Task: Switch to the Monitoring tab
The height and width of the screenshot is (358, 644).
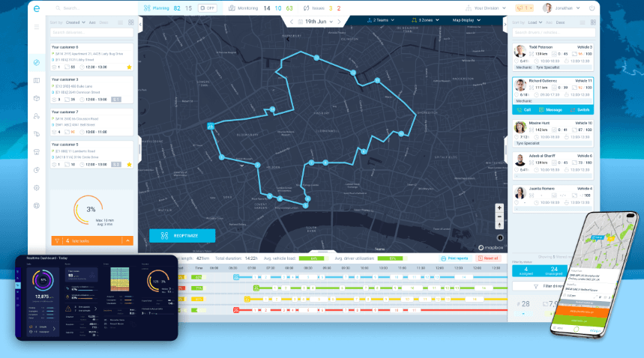Action: click(244, 8)
